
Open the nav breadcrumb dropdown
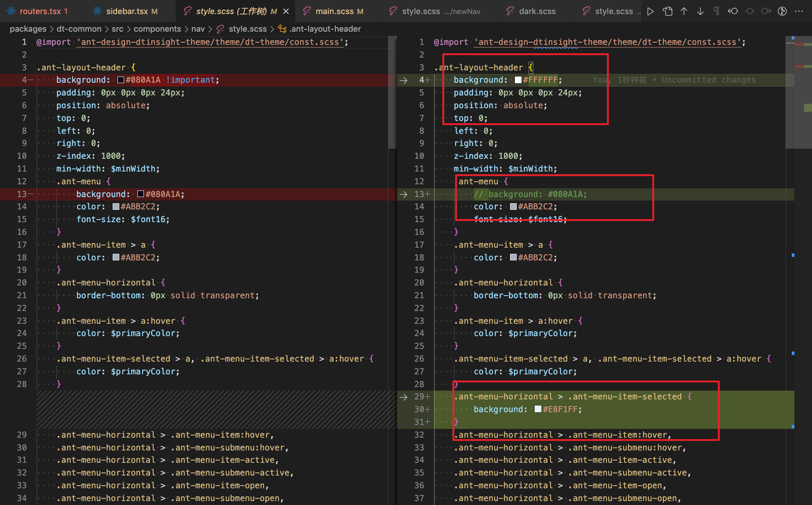point(198,29)
